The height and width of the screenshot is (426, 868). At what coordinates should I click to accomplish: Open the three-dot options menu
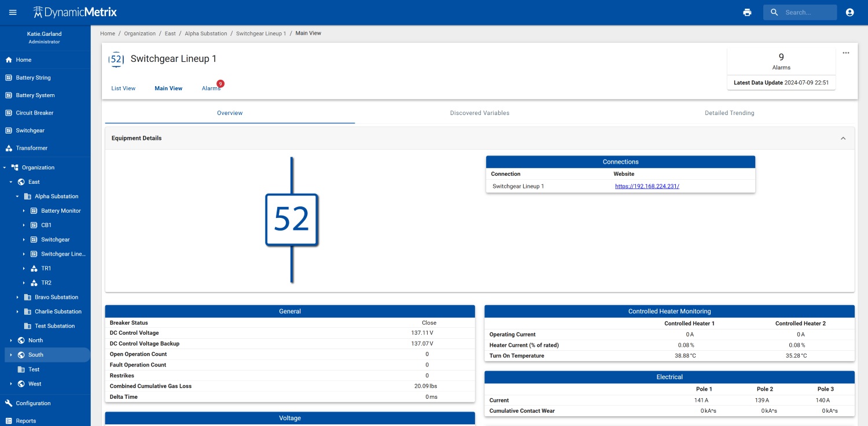[846, 53]
